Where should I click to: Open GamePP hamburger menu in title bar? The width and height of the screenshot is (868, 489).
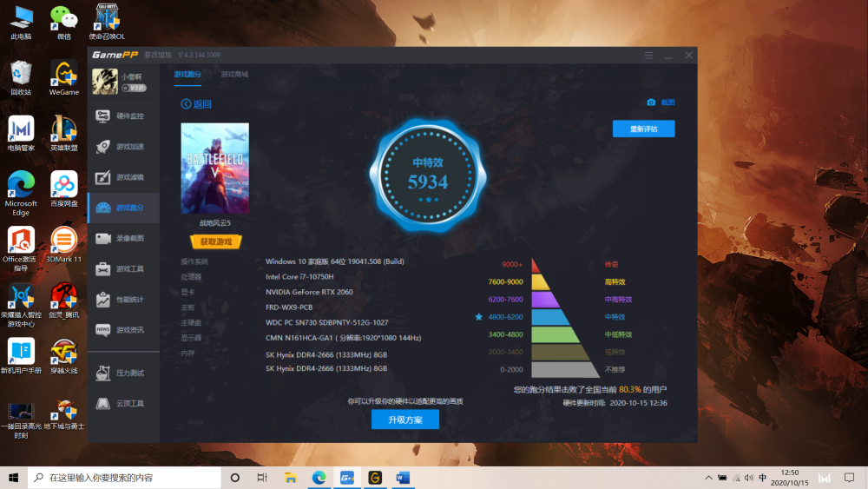(x=648, y=56)
